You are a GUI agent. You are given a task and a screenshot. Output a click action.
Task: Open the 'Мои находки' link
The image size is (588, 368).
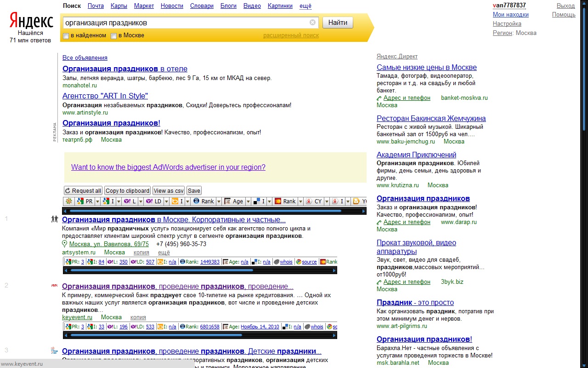(x=511, y=15)
